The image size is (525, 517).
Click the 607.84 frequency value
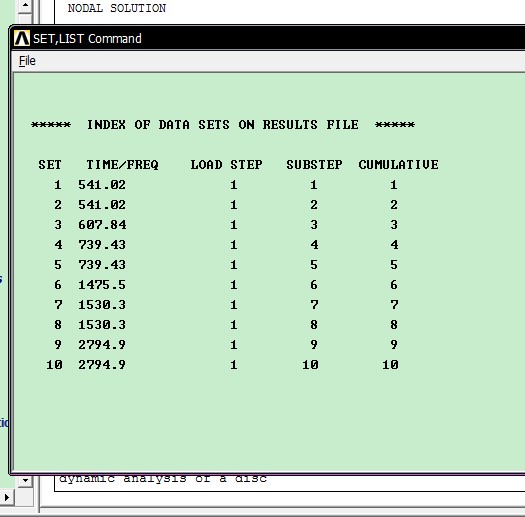click(x=102, y=225)
